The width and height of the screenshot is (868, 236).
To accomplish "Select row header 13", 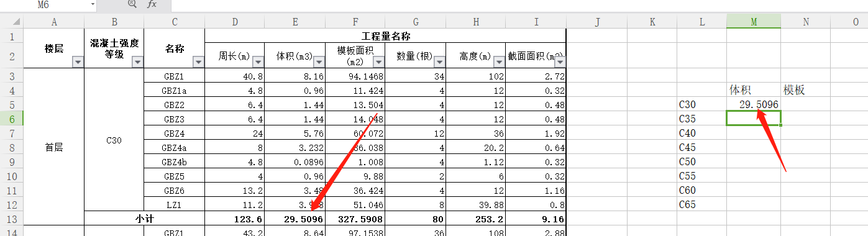I will click(11, 219).
